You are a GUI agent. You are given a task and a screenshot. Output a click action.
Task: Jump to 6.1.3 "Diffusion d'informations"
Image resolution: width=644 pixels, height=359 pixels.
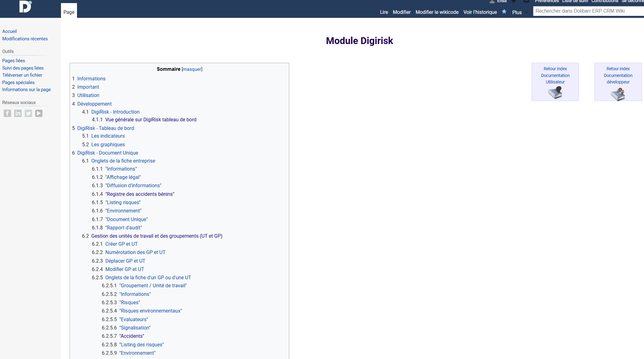[133, 185]
